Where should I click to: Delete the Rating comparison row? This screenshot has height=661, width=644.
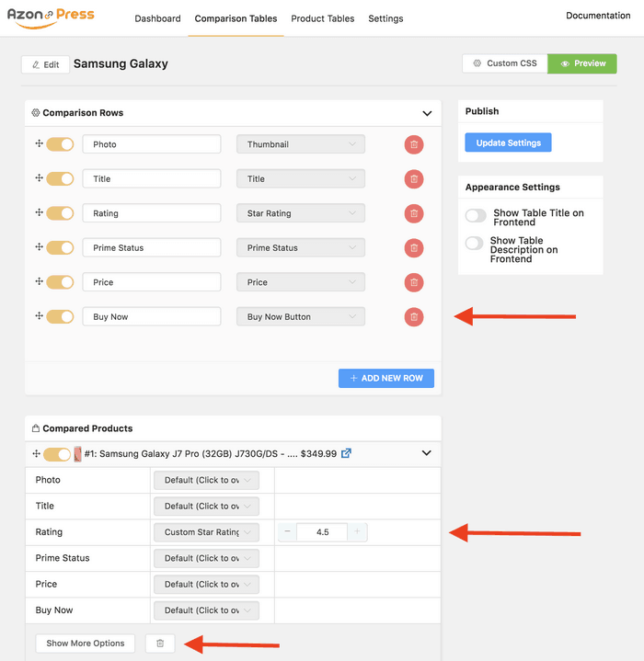(x=414, y=213)
